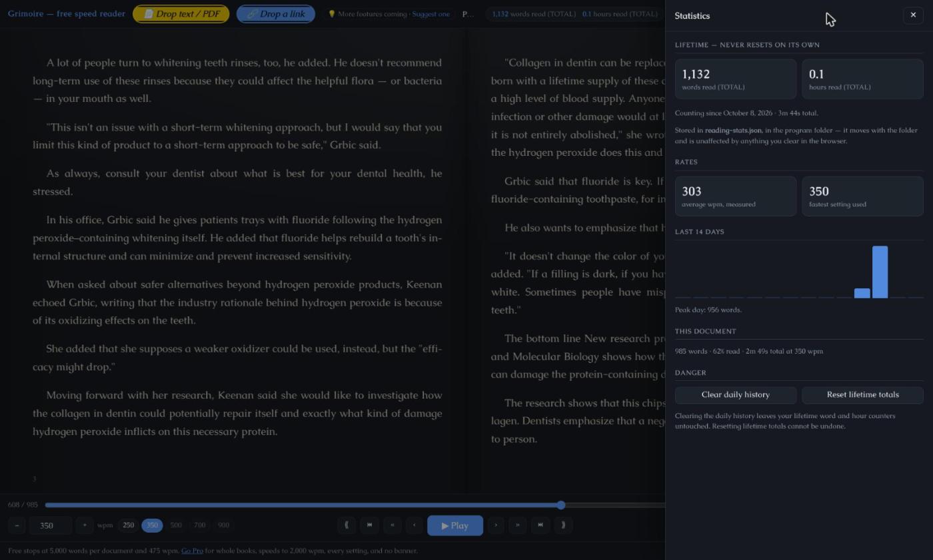Step back one with the single left chevron
This screenshot has width=933, height=560.
415,525
